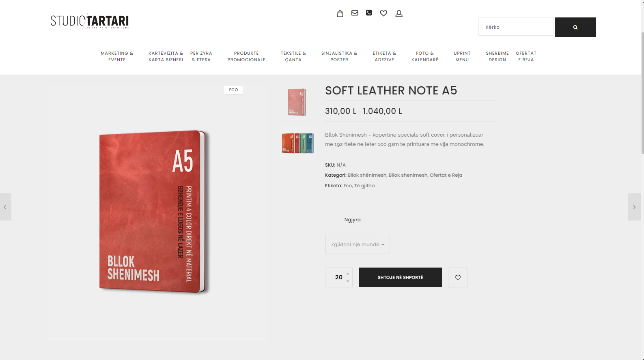Screen dimensions: 644x360
Task: Open the Marketing & Evente menu
Action: tap(117, 56)
